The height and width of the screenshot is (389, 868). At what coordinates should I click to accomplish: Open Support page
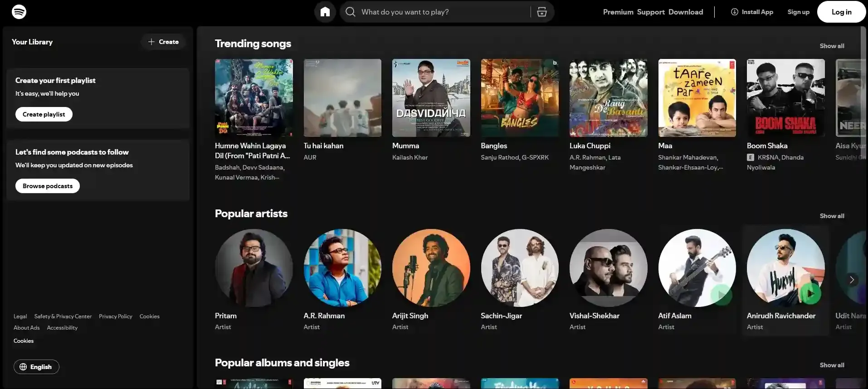[x=650, y=12]
